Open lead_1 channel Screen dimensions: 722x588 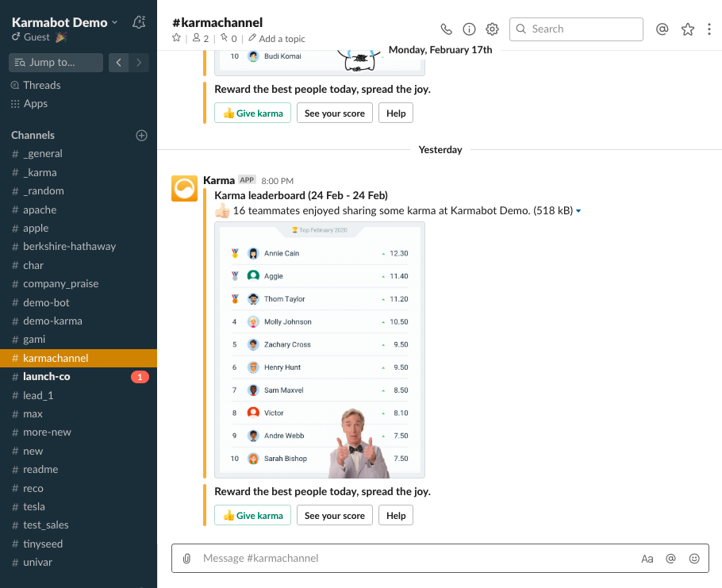click(79, 395)
